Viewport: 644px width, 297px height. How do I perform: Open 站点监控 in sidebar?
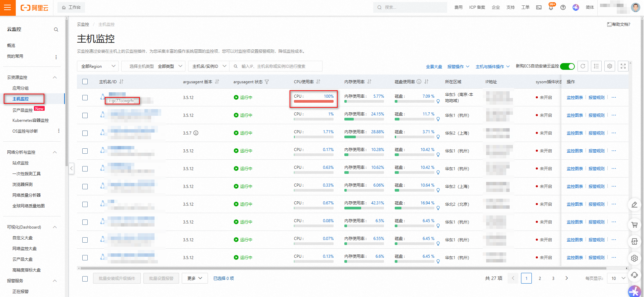pos(20,163)
